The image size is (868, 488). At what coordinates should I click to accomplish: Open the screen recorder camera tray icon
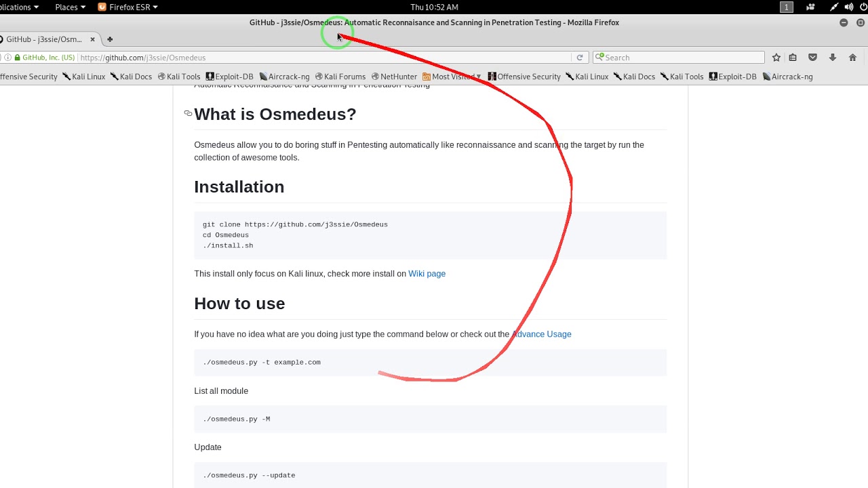click(810, 7)
